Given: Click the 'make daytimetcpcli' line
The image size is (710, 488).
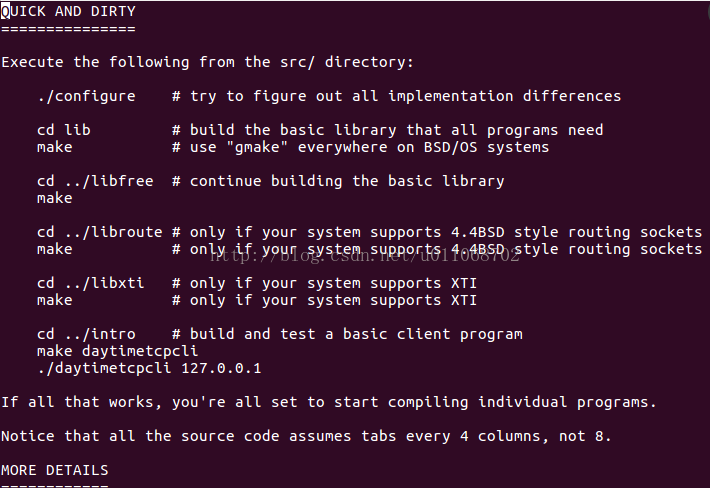Looking at the screenshot, I should coord(118,351).
